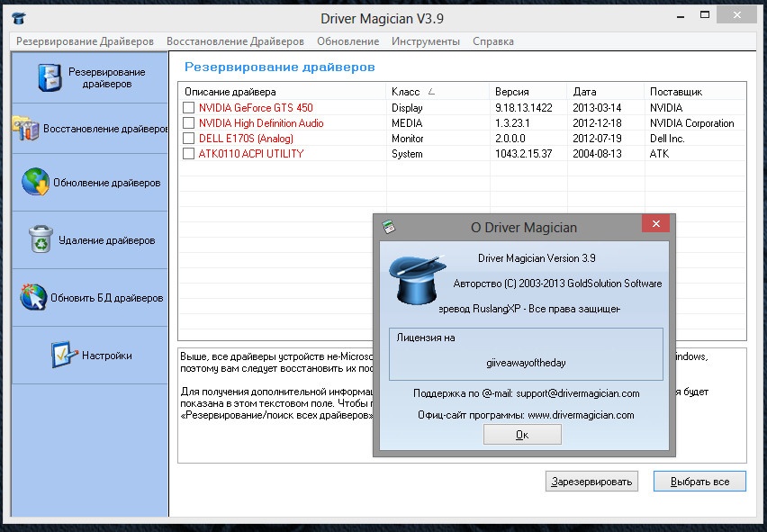
Task: Minimize the Driver Magician window
Action: click(x=681, y=17)
